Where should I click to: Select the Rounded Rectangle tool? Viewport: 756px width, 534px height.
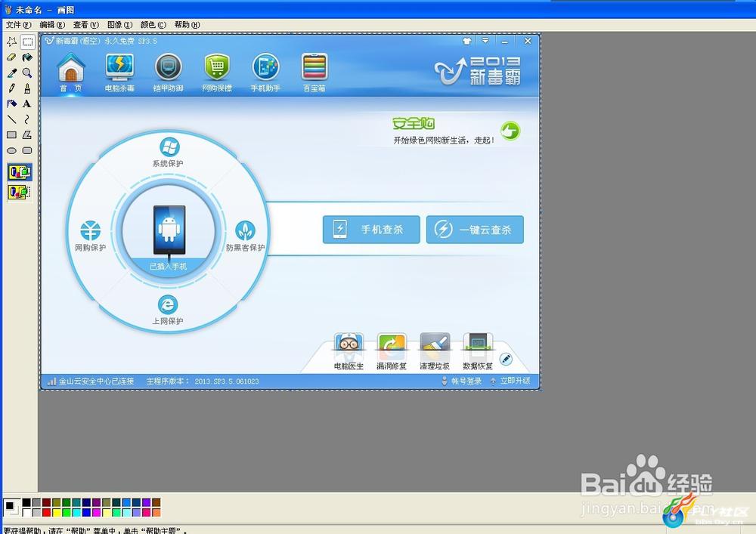click(x=27, y=150)
